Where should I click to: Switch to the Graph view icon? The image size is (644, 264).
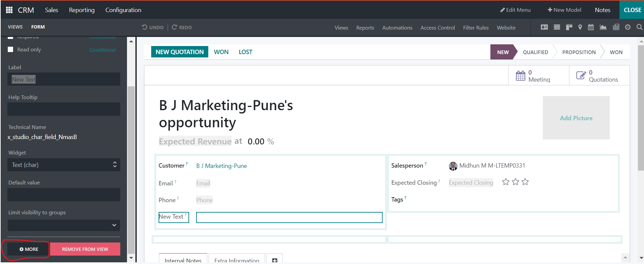[x=603, y=27]
